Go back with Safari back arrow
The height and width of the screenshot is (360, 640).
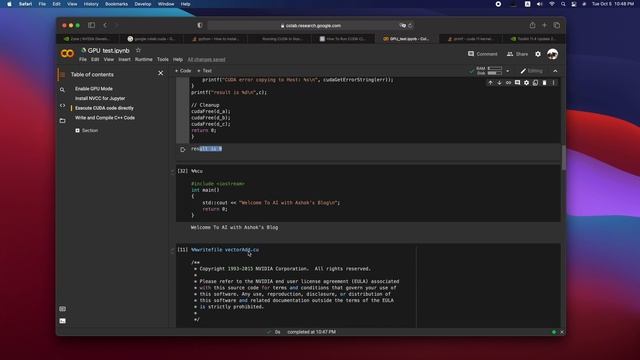(x=105, y=25)
